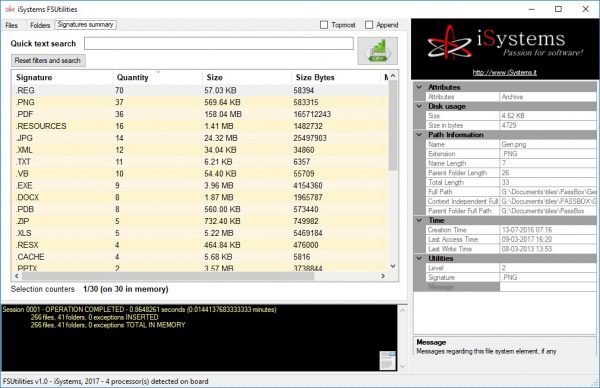600x388 pixels.
Task: Click the table scroll-right arrow
Action: click(383, 276)
